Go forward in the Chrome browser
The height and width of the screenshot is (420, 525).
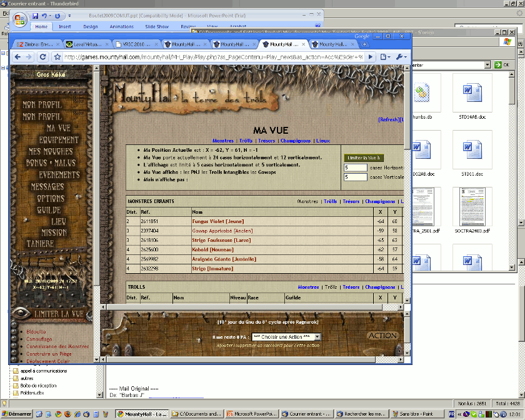(29, 57)
